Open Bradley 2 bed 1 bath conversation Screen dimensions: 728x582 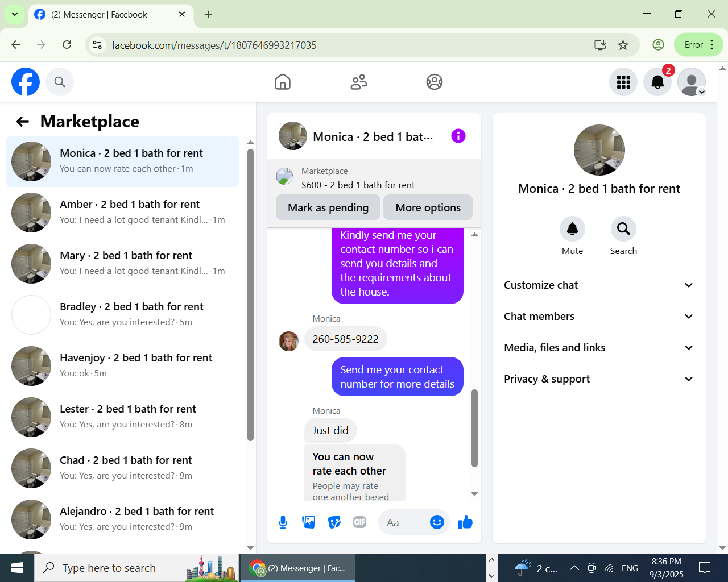(122, 315)
